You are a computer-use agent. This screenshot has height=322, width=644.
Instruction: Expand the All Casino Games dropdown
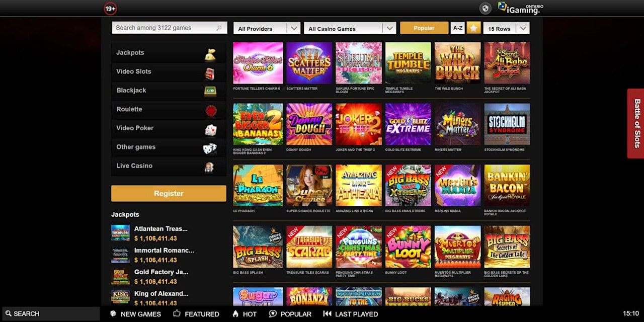coord(350,29)
